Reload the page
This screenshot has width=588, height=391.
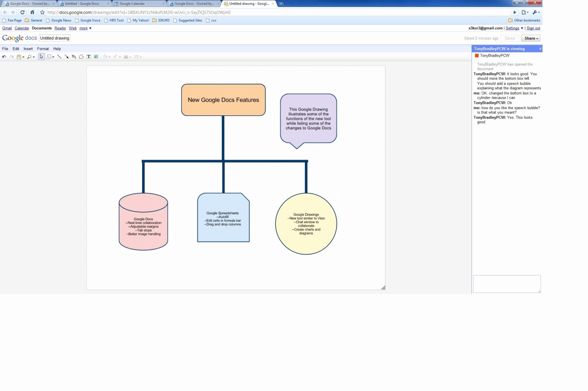[23, 12]
